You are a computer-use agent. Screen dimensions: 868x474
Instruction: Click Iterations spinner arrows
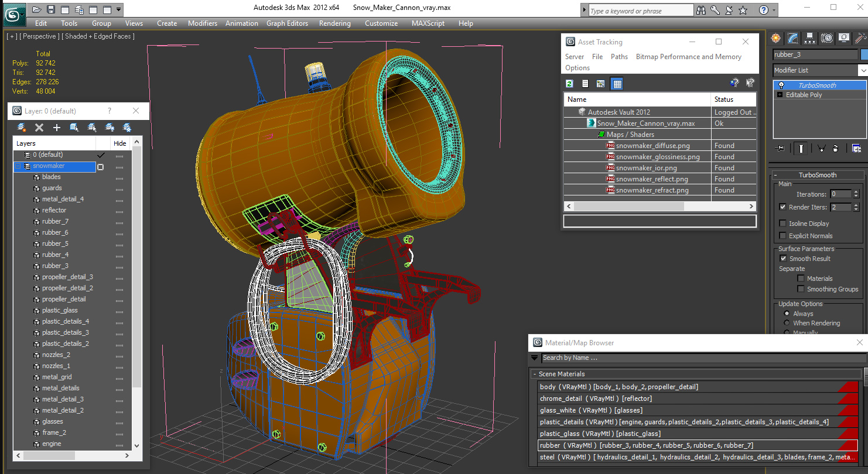pyautogui.click(x=856, y=194)
